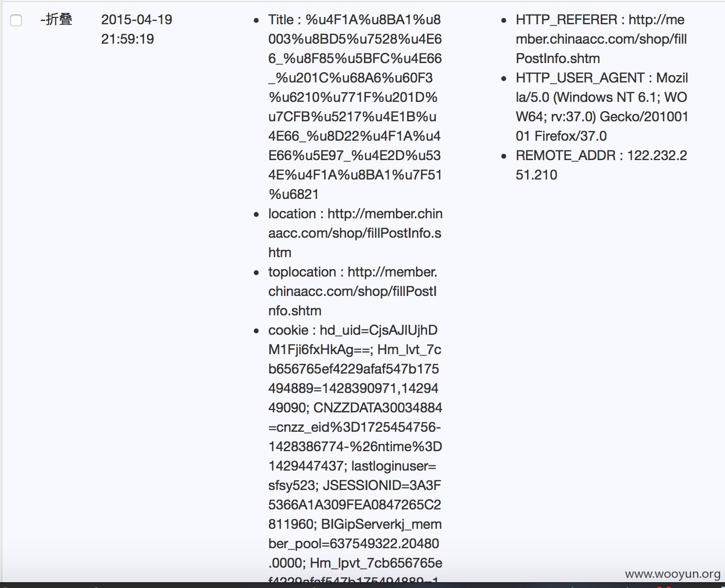Click the date 2015-04-19
The width and height of the screenshot is (725, 588).
tap(137, 19)
